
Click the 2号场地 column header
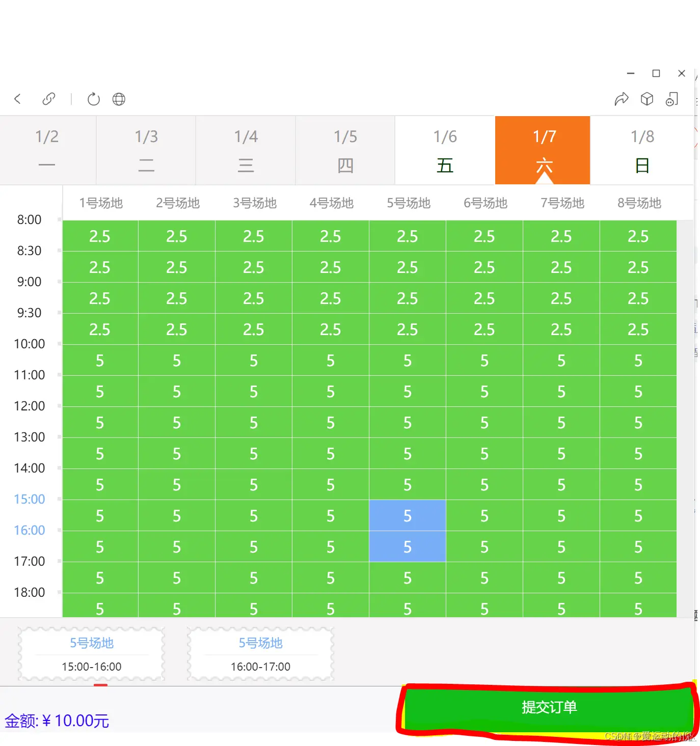point(178,203)
